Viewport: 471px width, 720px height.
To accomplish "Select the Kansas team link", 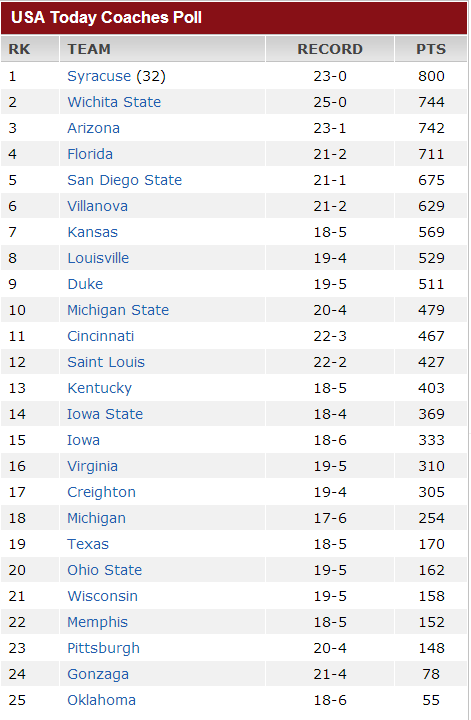I will pos(92,232).
